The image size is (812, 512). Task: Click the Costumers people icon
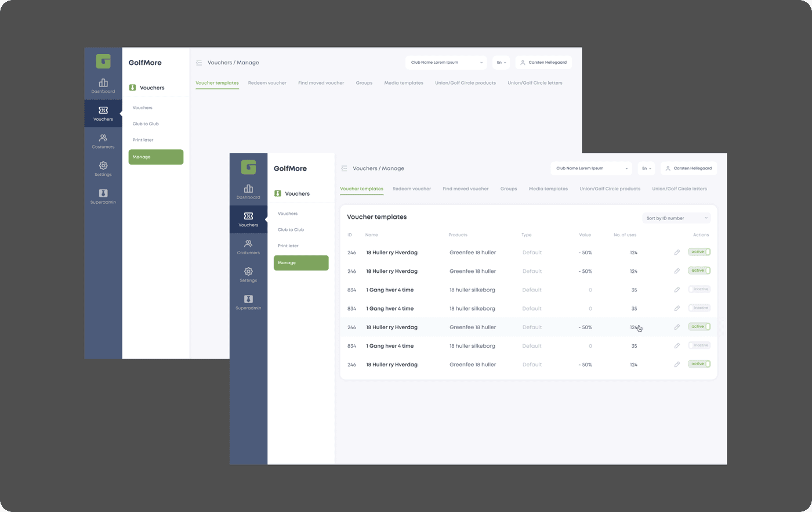pos(248,244)
